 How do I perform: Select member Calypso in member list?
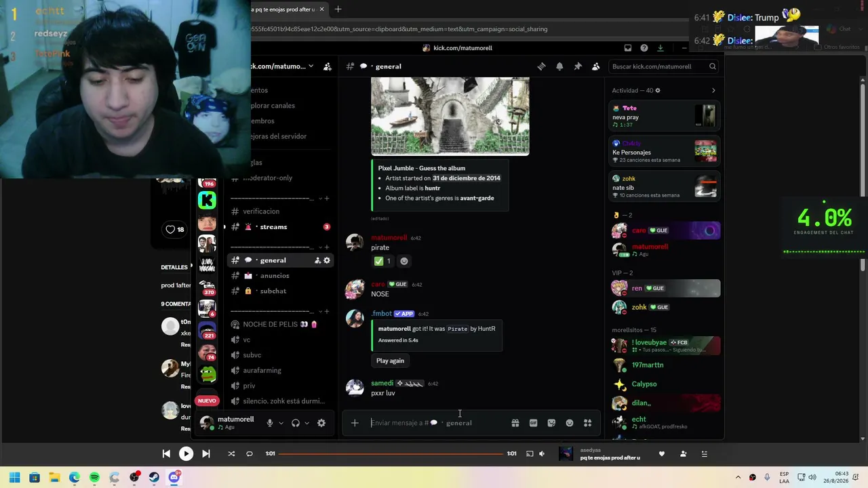(664, 384)
